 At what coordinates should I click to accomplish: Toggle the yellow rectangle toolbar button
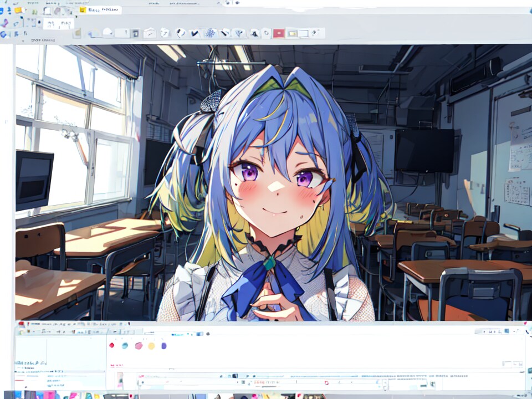point(292,33)
